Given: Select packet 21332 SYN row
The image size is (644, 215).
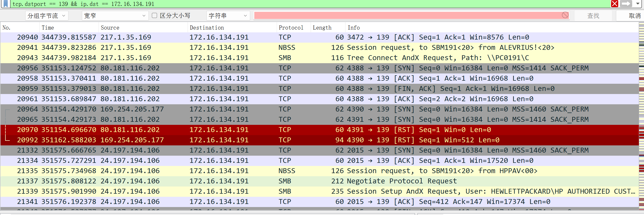Looking at the screenshot, I should tap(319, 150).
